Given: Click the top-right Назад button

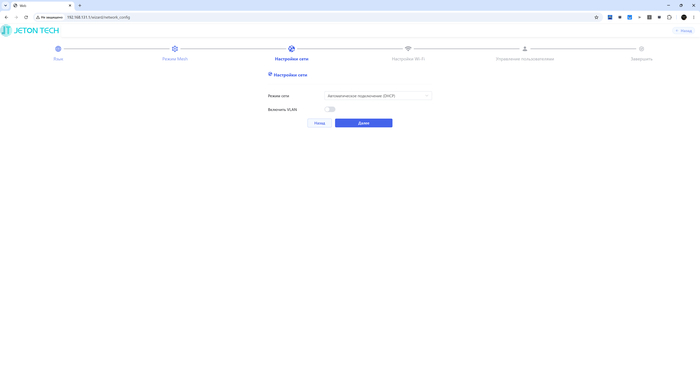Looking at the screenshot, I should [683, 31].
